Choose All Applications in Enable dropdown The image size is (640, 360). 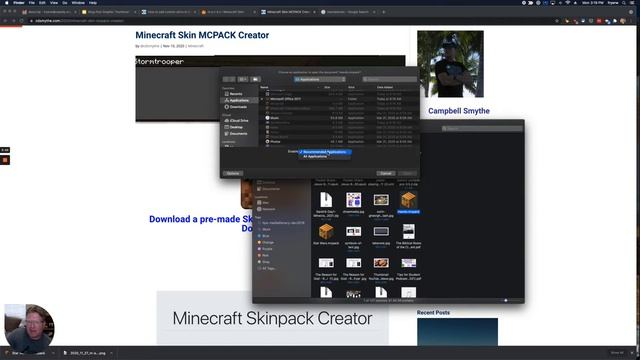coord(315,157)
